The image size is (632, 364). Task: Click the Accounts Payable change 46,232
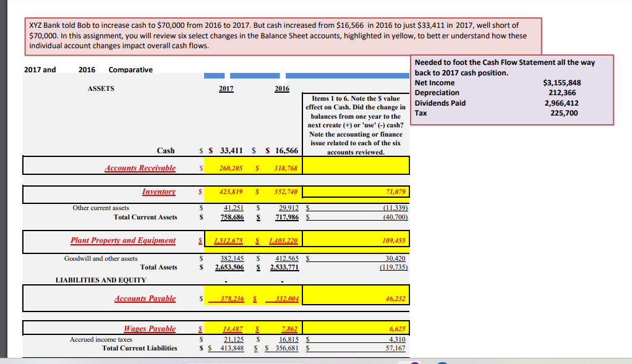(395, 298)
